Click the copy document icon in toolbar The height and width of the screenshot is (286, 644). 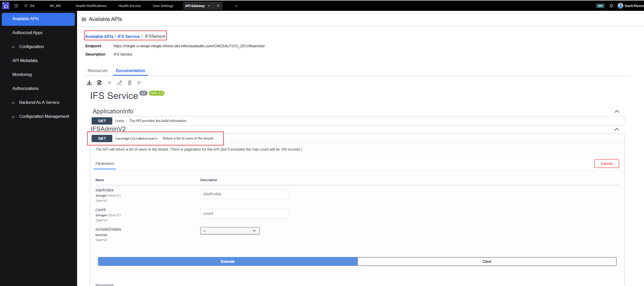pos(99,83)
